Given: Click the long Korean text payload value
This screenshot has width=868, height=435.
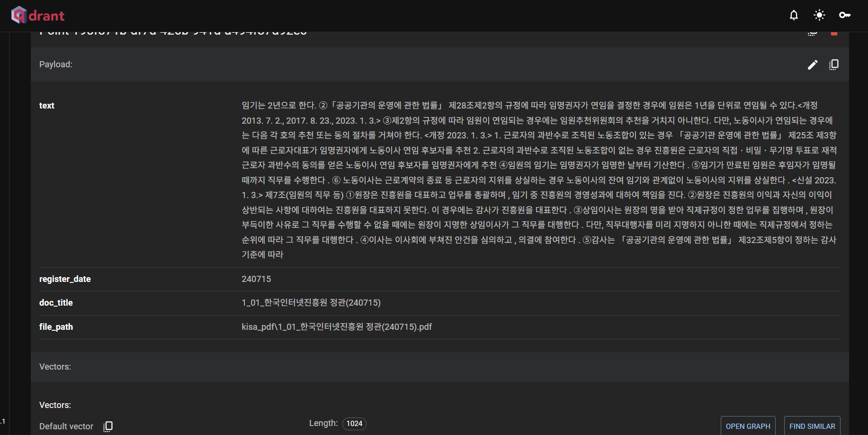Looking at the screenshot, I should point(539,180).
